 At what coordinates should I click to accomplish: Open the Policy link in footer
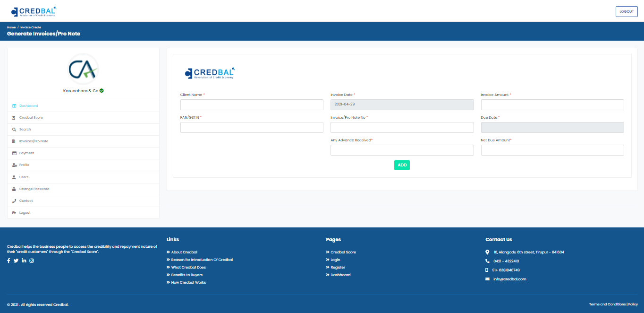tap(633, 304)
